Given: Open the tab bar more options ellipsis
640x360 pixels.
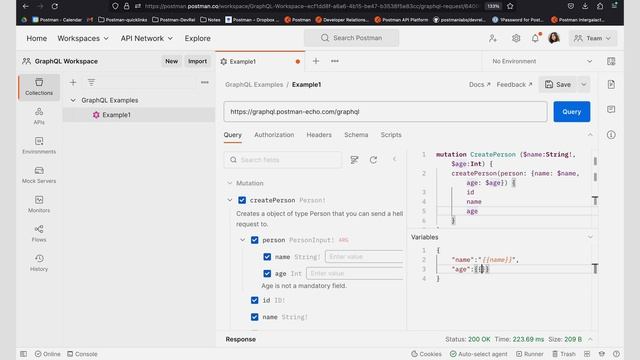Looking at the screenshot, I should pos(335,61).
